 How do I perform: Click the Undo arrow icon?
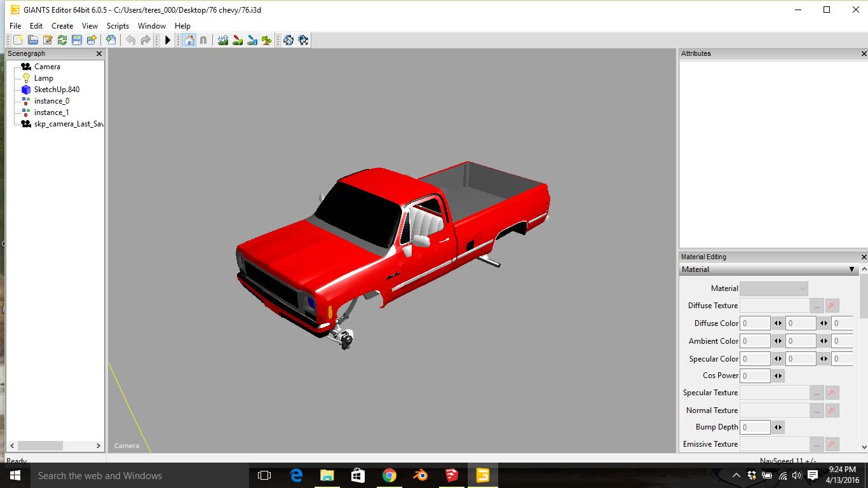130,40
